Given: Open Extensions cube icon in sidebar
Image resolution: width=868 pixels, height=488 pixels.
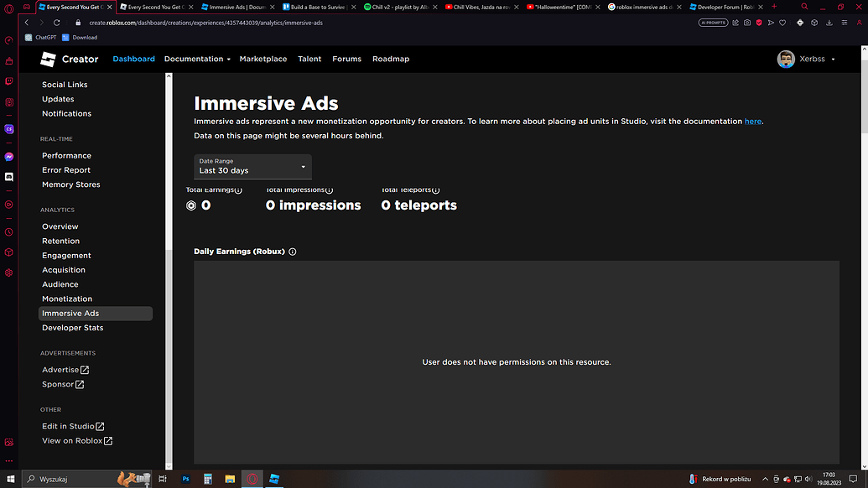Looking at the screenshot, I should pyautogui.click(x=9, y=252).
